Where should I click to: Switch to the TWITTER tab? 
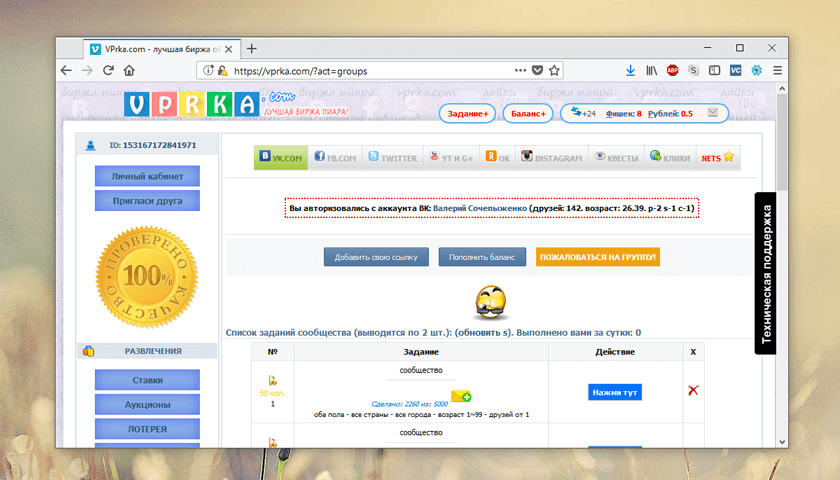pos(393,158)
